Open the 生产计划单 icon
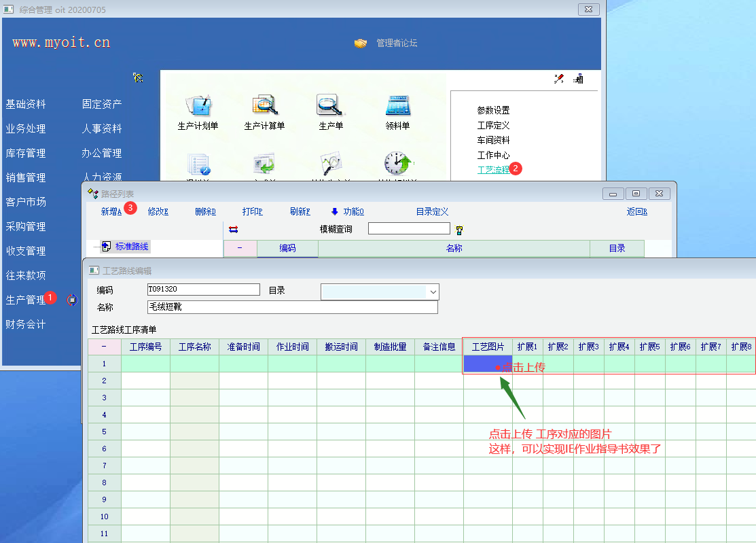This screenshot has width=756, height=543. tap(198, 106)
